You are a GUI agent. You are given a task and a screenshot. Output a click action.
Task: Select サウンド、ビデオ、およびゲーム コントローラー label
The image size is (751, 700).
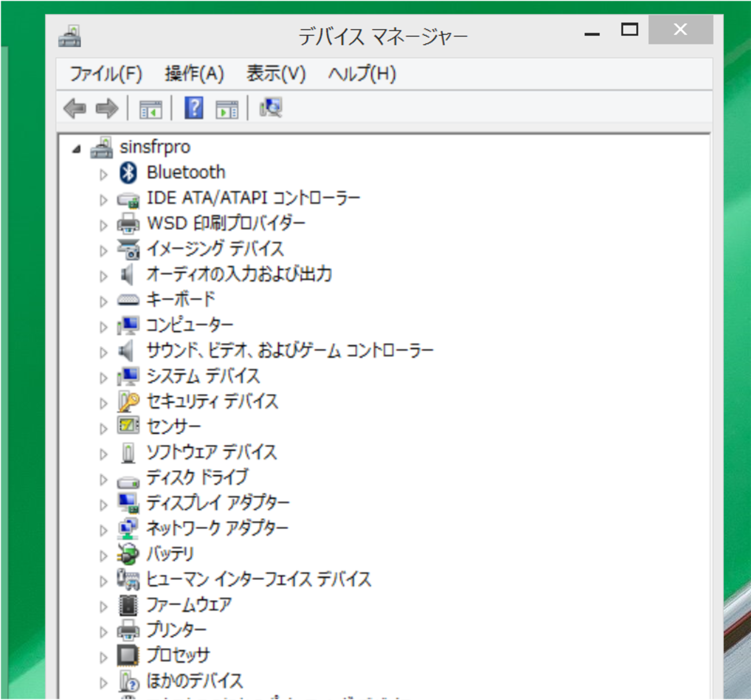coord(290,350)
